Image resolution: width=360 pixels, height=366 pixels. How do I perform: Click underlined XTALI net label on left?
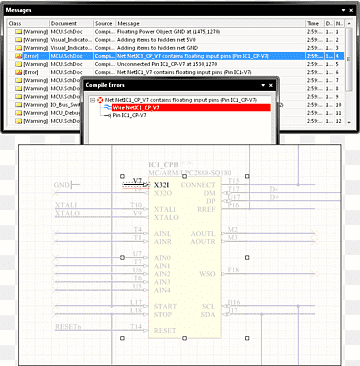pyautogui.click(x=66, y=205)
